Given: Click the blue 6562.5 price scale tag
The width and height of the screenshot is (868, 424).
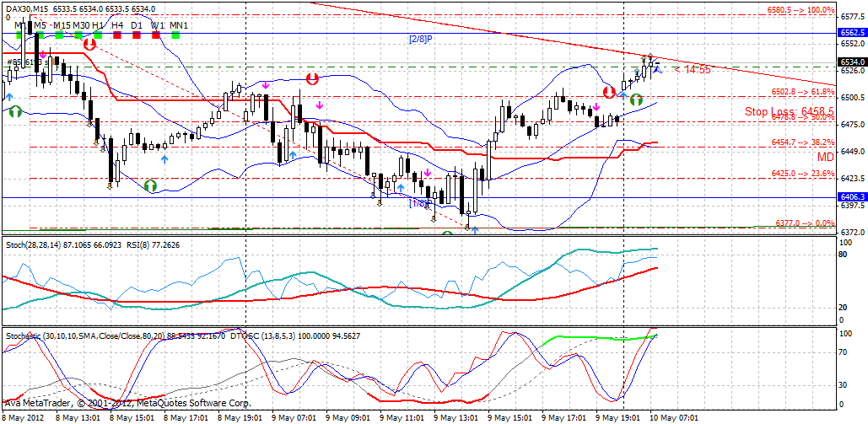Looking at the screenshot, I should 853,33.
